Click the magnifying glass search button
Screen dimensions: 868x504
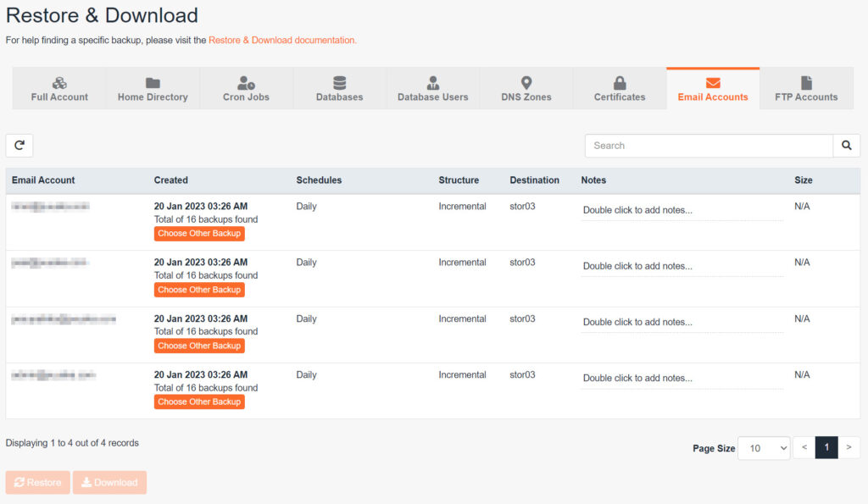click(846, 146)
